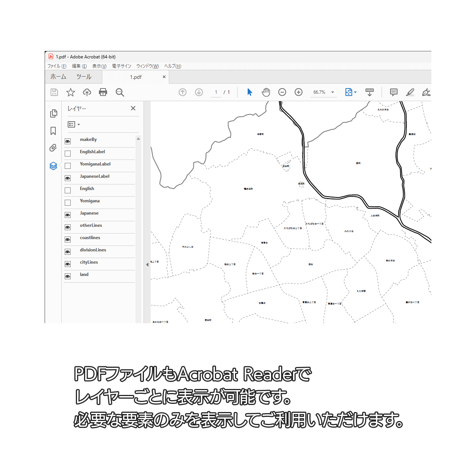This screenshot has width=476, height=476.
Task: Show the Yomigana layer
Action: 68,203
